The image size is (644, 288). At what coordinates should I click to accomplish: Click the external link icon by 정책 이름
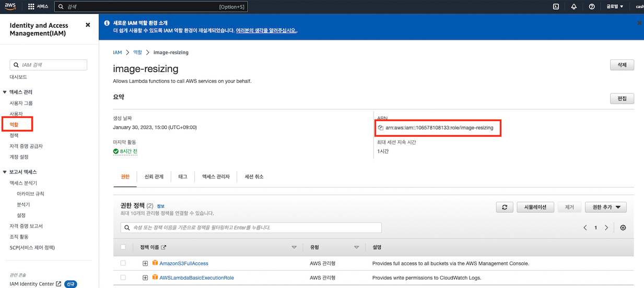point(164,247)
